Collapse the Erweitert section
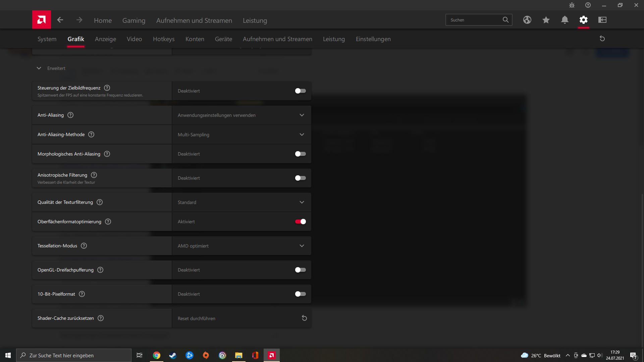The image size is (644, 362). click(39, 68)
